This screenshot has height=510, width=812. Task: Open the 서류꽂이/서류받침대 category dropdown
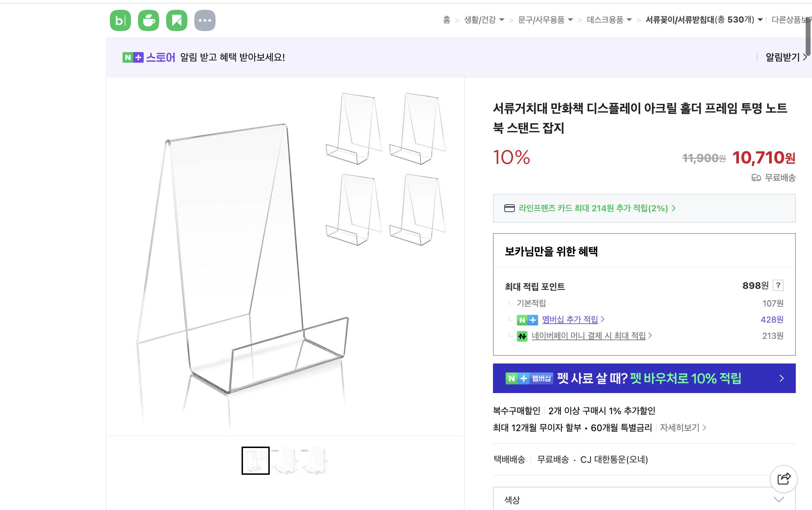click(x=760, y=20)
